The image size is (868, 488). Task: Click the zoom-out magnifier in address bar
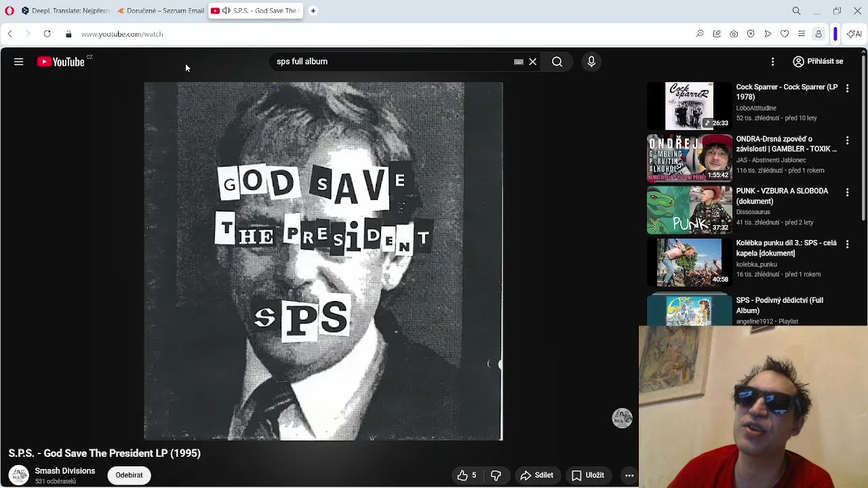(x=700, y=34)
